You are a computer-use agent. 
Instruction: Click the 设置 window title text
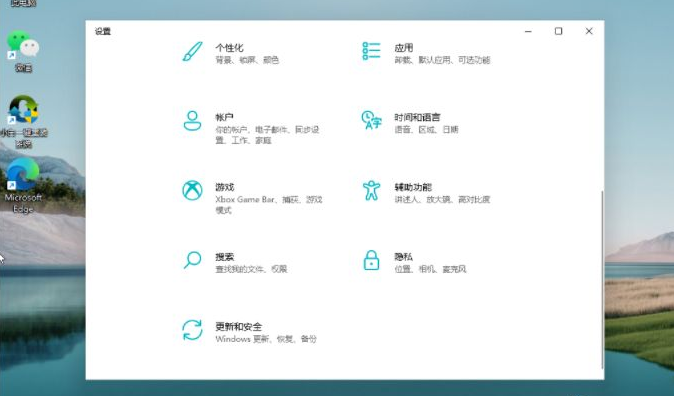click(x=103, y=31)
